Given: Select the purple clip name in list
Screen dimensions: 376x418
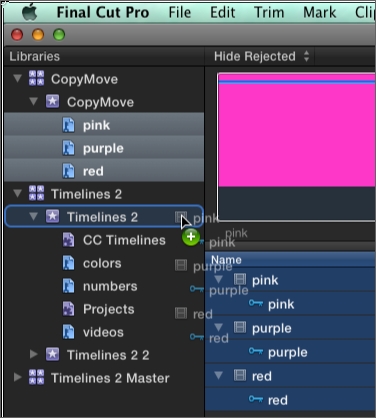Looking at the screenshot, I should pyautogui.click(x=272, y=328).
